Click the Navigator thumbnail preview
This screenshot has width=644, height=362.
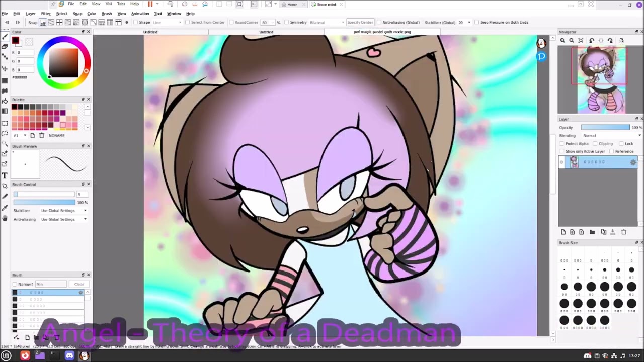pos(598,80)
